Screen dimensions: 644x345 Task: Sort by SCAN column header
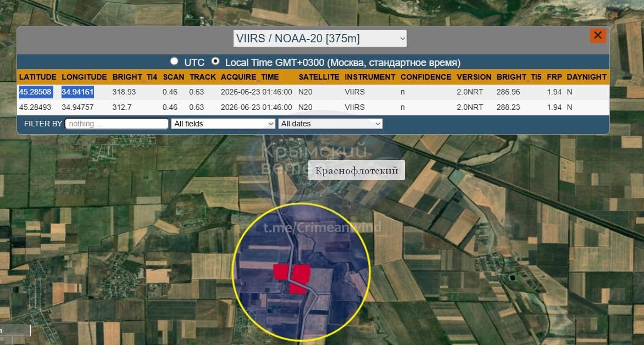(173, 77)
